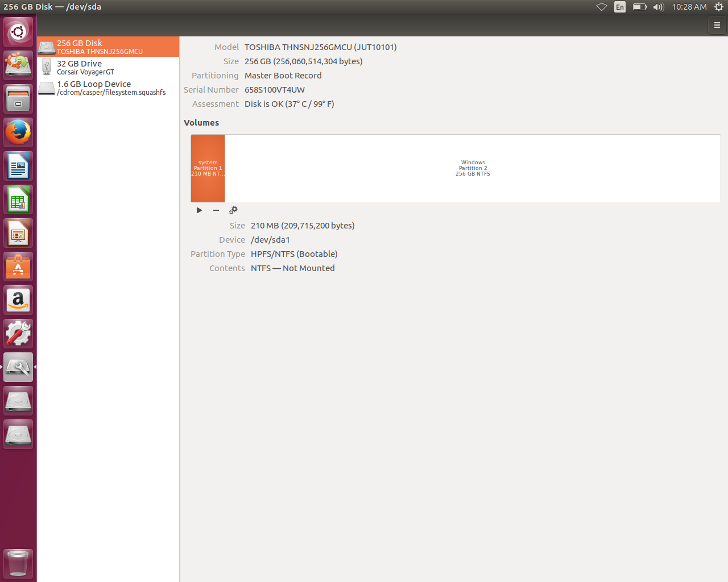Select the 256 GB Disk TOSHIBA device
Viewport: 728px width, 582px height.
click(x=108, y=47)
